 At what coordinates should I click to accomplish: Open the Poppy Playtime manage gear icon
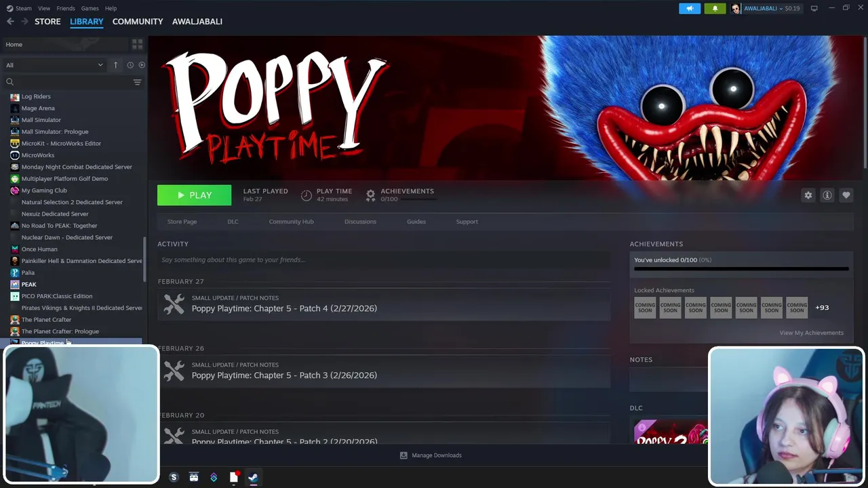[808, 195]
